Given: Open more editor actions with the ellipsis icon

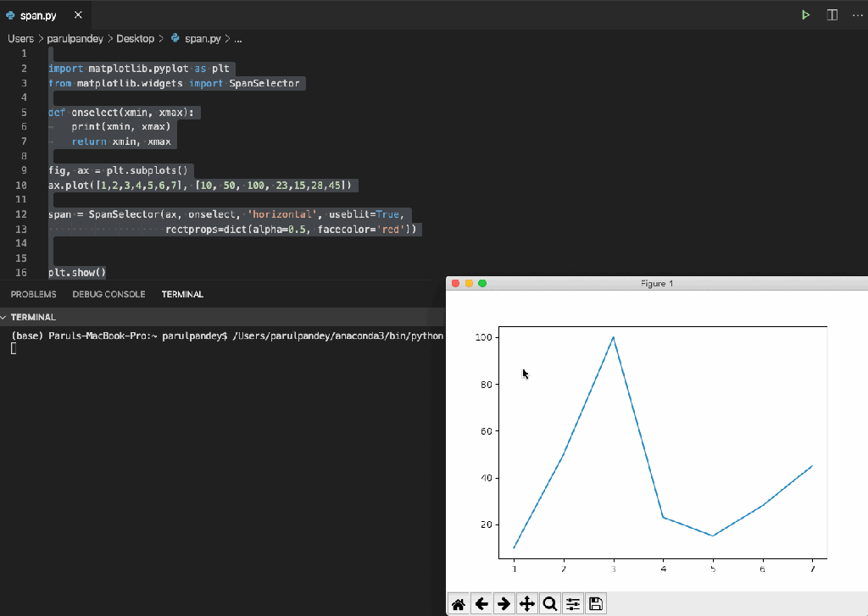Looking at the screenshot, I should (856, 14).
